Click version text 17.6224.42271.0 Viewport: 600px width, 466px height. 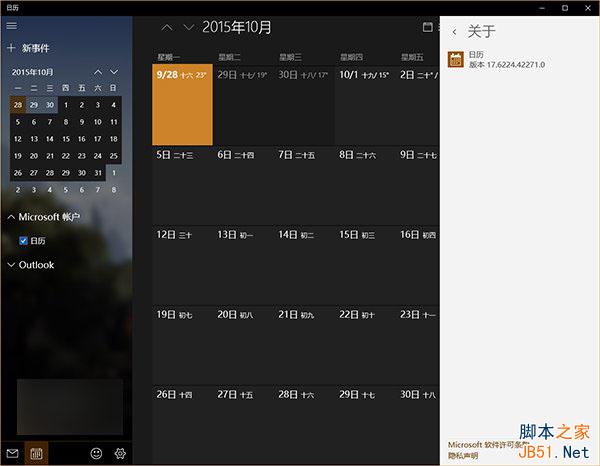point(516,65)
